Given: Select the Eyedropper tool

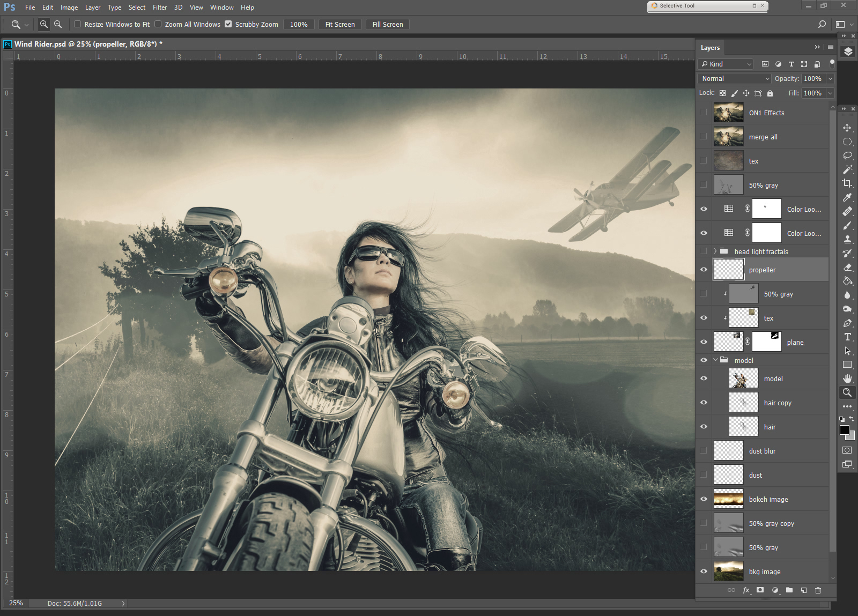Looking at the screenshot, I should [x=847, y=197].
